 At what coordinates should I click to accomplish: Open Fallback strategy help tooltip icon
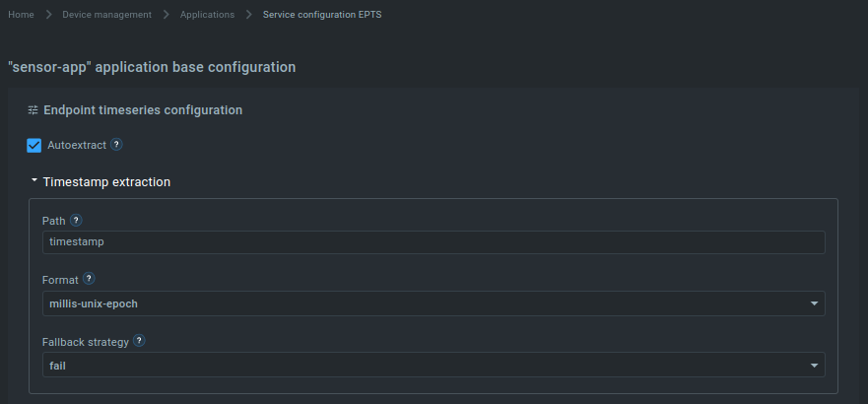click(x=139, y=340)
